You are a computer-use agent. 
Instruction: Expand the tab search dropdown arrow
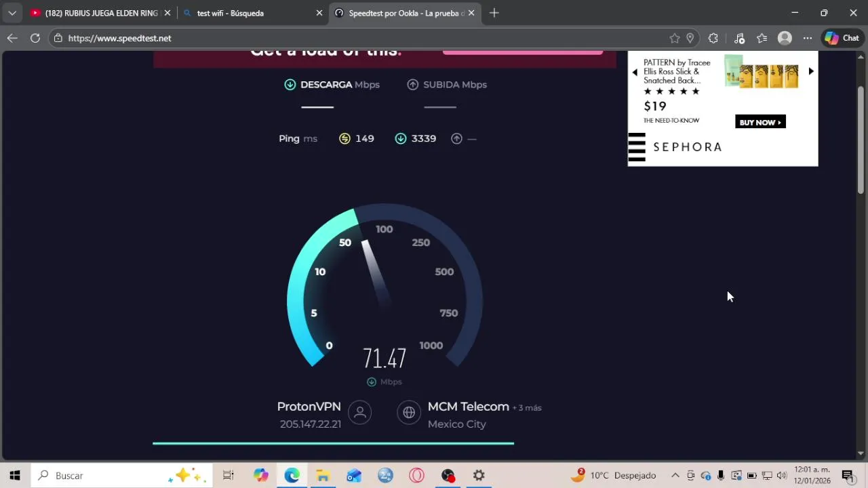point(12,13)
